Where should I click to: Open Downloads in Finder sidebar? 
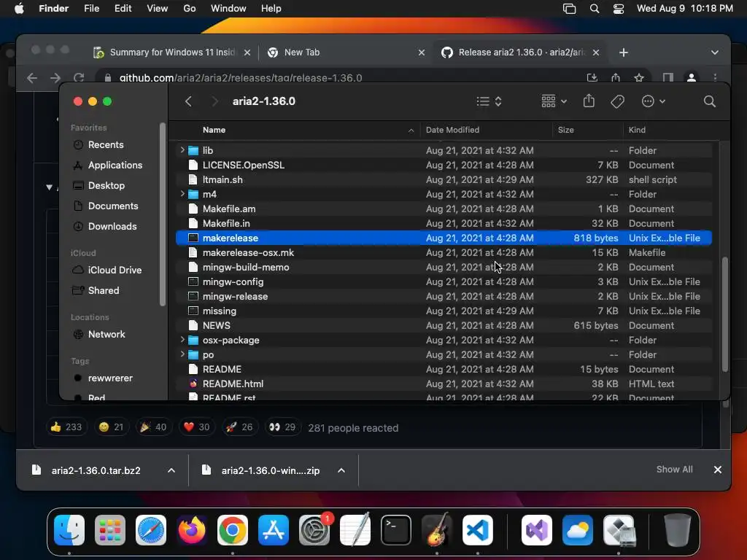[x=112, y=227]
